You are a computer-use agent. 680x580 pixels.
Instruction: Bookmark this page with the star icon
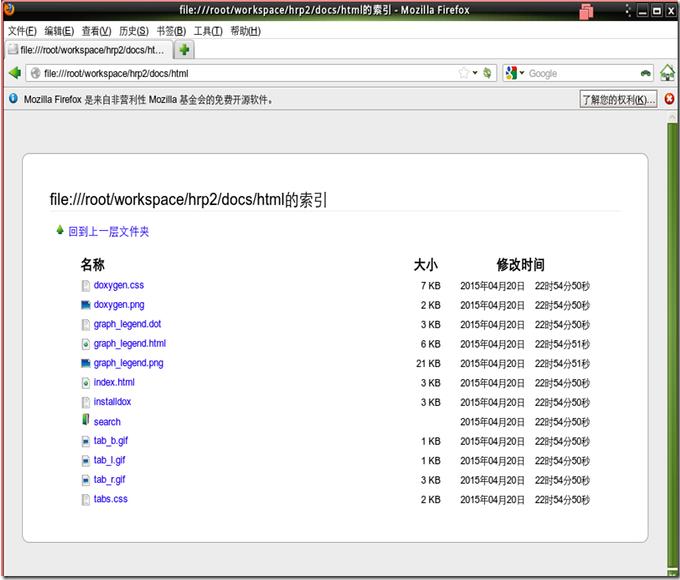[464, 73]
